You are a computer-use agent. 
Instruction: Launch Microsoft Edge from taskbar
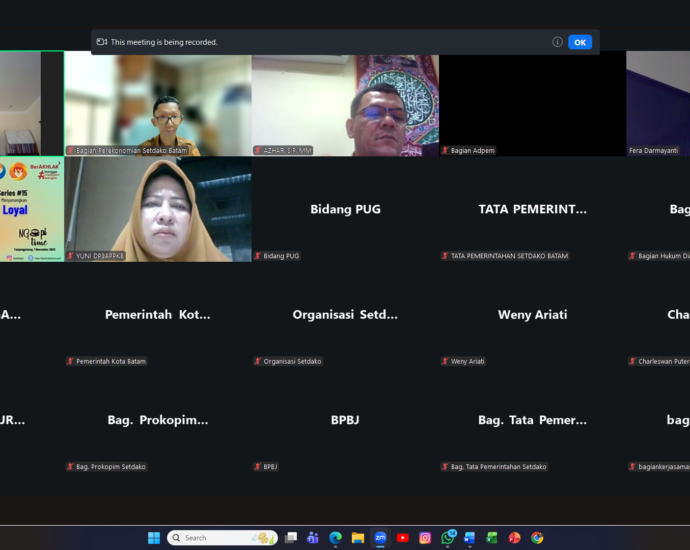335,538
